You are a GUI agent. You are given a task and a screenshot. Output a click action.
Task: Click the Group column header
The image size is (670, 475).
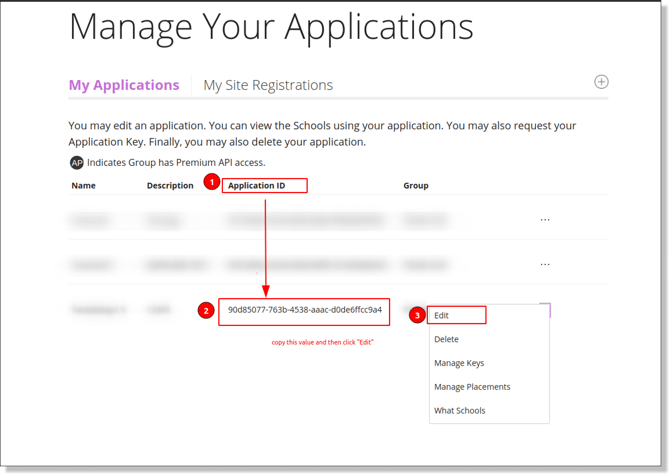[416, 185]
